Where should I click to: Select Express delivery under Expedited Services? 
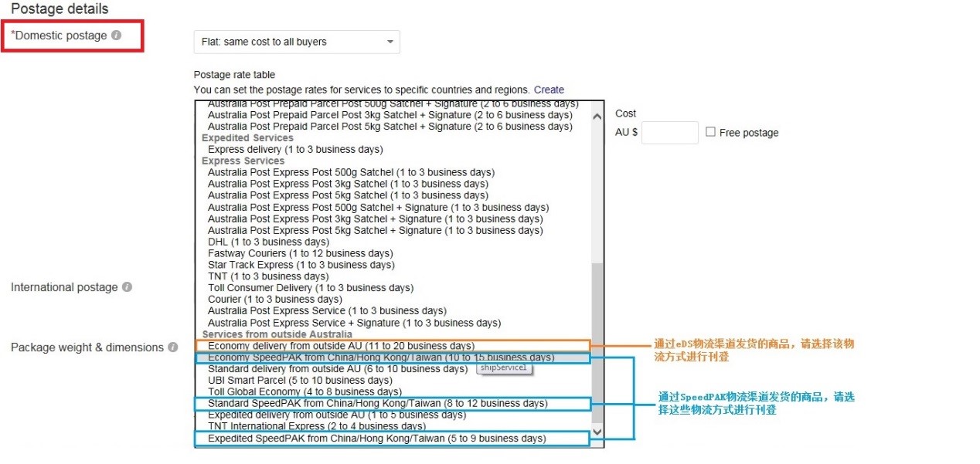pyautogui.click(x=294, y=149)
